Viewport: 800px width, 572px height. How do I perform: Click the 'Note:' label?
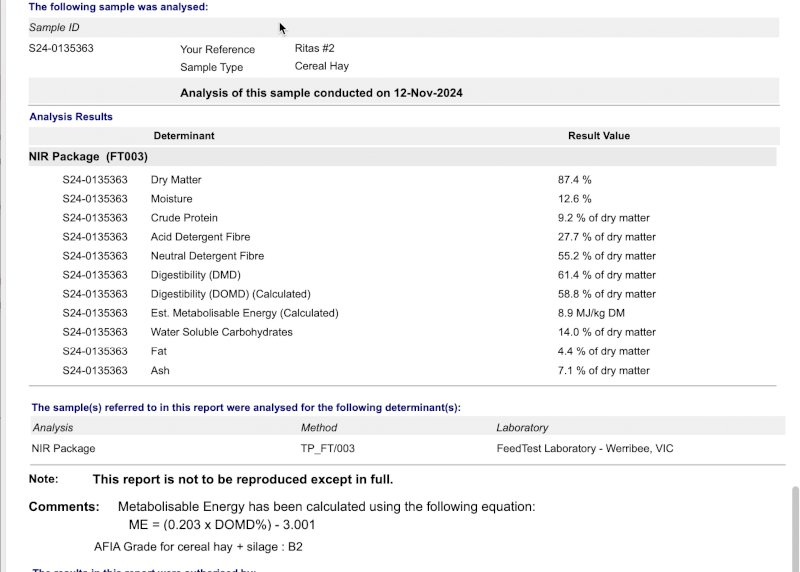click(43, 479)
